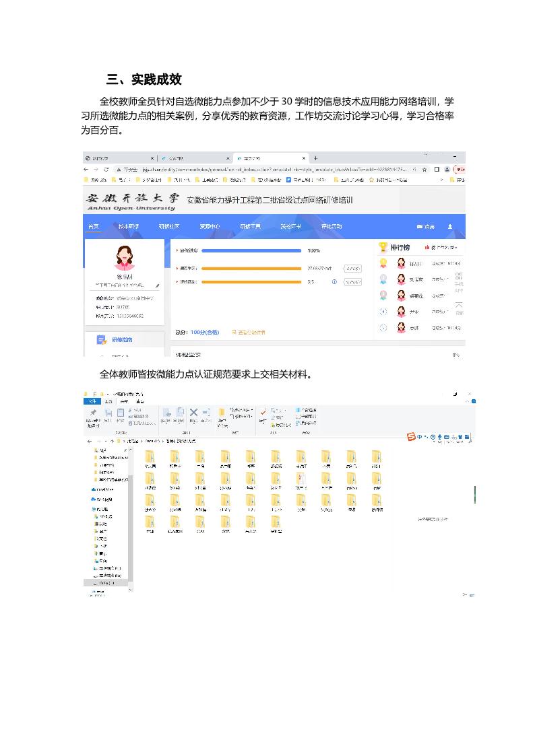Bookmark the page using the address bar star
The height and width of the screenshot is (756, 535).
point(424,170)
